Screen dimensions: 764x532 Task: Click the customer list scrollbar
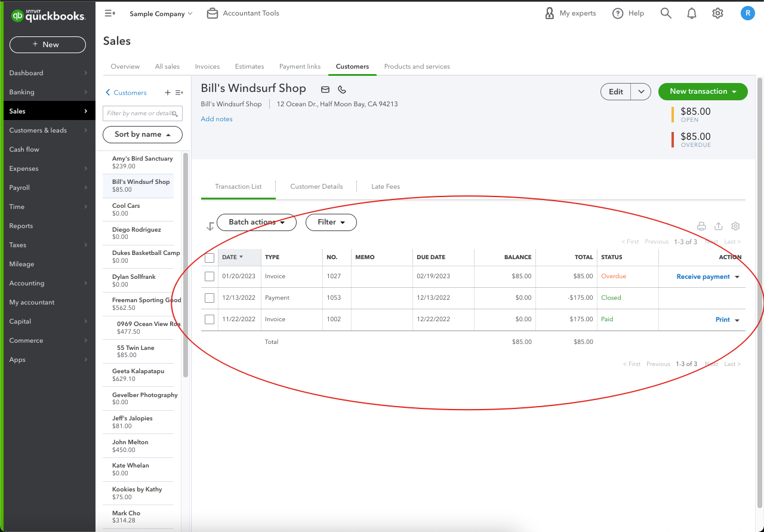186,265
